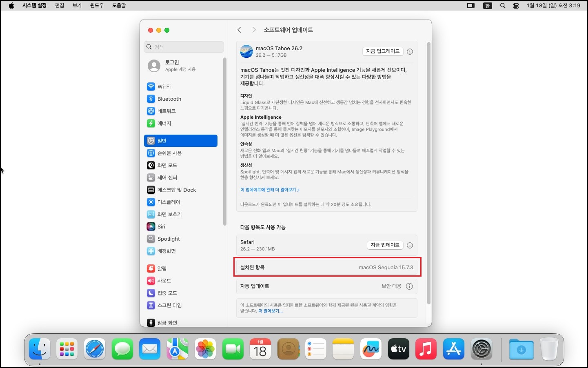Open Messages from the Dock
Viewport: 588px width, 368px height.
click(122, 349)
